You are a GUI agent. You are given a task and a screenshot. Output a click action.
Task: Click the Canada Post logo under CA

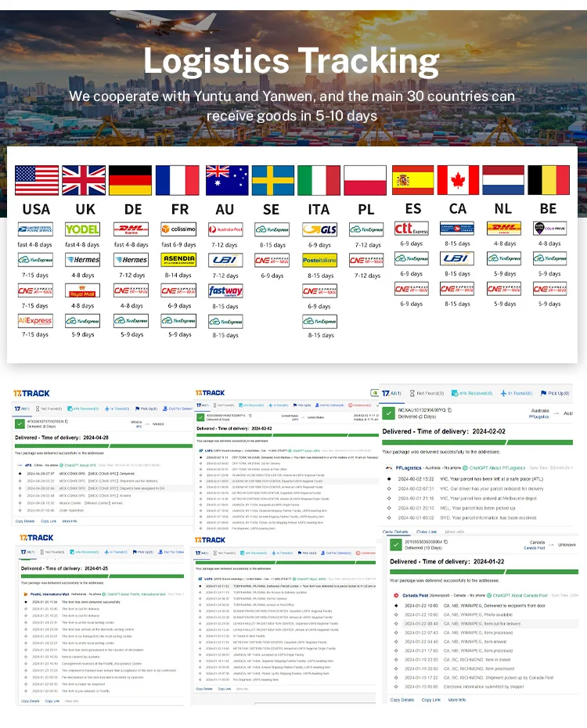pyautogui.click(x=457, y=228)
